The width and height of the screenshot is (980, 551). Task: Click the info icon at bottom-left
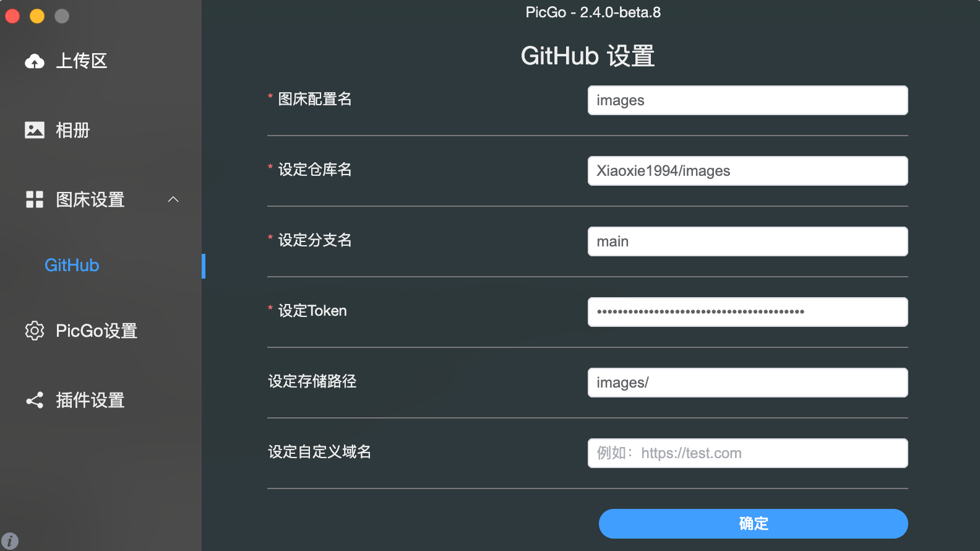click(x=10, y=540)
